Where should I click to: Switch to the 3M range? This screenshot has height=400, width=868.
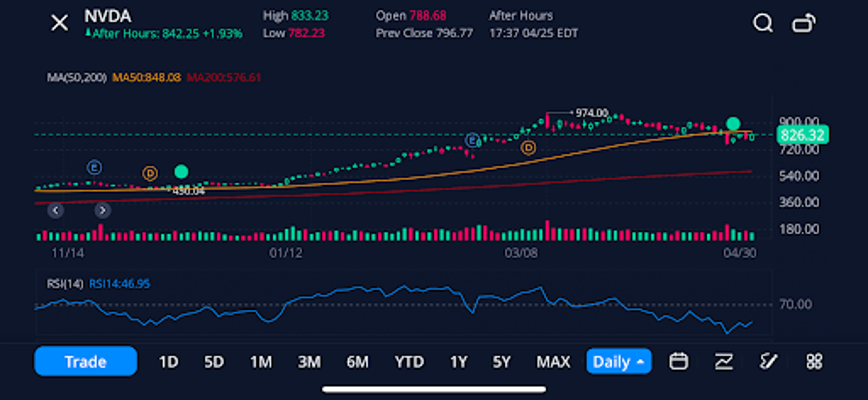309,362
